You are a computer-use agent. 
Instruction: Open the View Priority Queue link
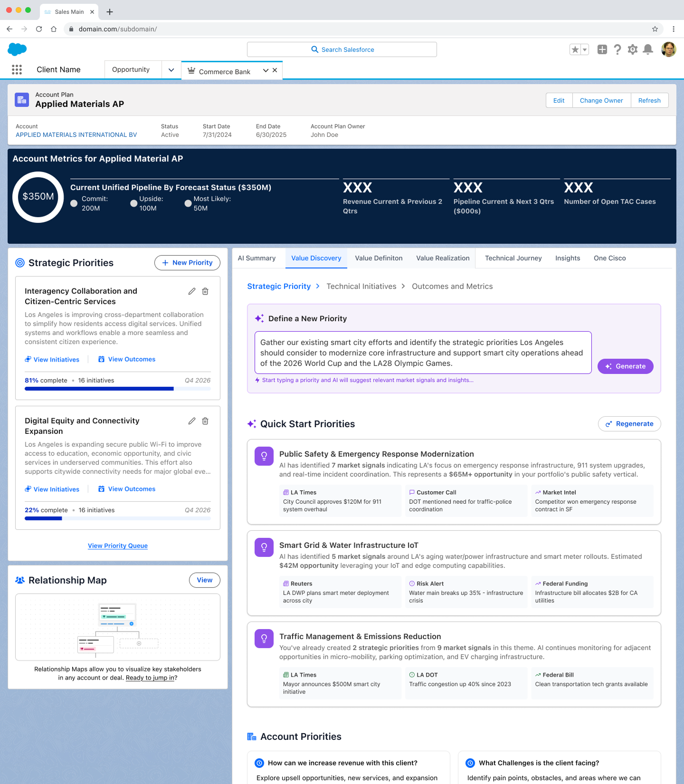click(x=118, y=545)
